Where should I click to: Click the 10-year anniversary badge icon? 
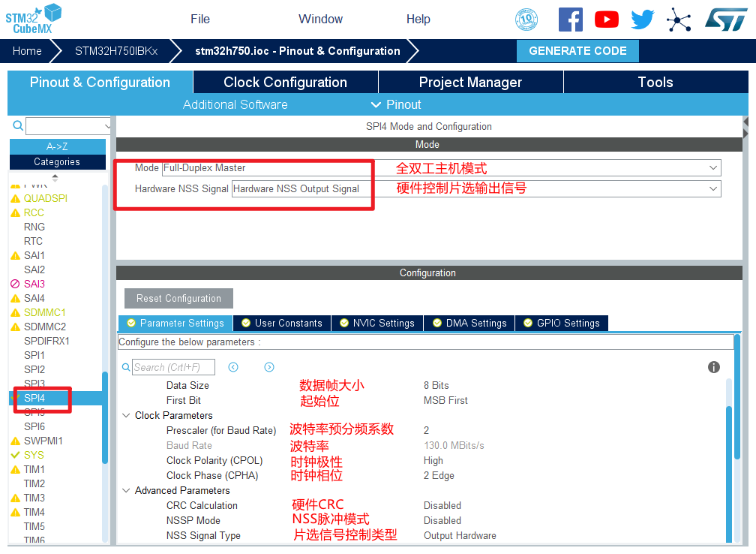[x=526, y=20]
